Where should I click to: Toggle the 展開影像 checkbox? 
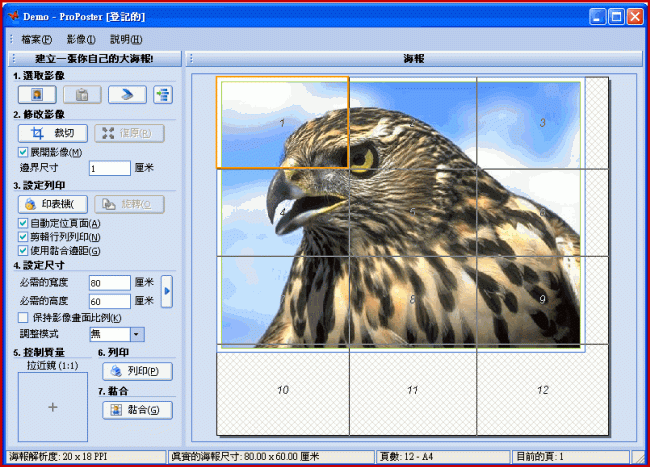pos(24,152)
